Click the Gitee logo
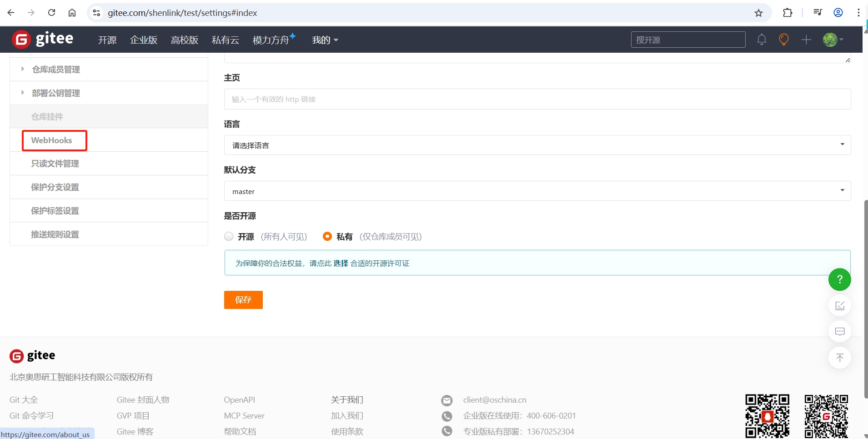The height and width of the screenshot is (439, 868). click(x=42, y=39)
